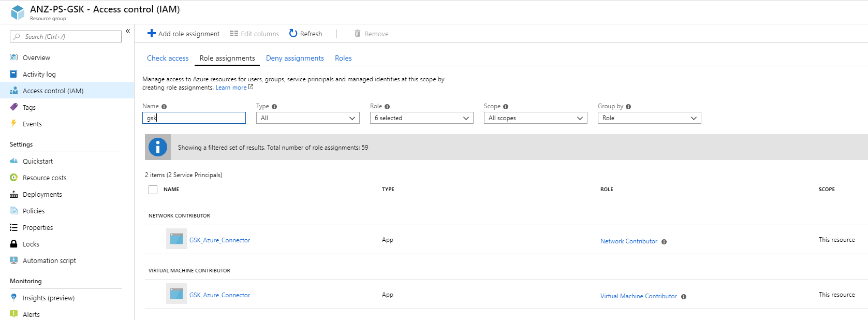Click the Quickstart cloud icon
Viewport: 868px width, 320px height.
point(14,161)
